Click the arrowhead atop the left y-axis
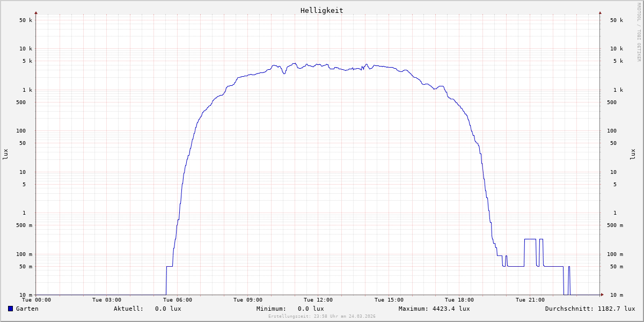This screenshot has height=322, width=644. click(x=36, y=12)
